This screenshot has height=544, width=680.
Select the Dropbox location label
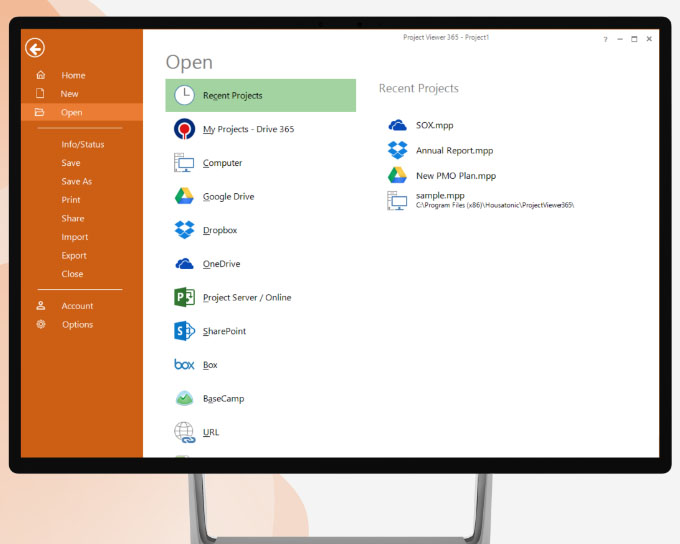coord(220,230)
